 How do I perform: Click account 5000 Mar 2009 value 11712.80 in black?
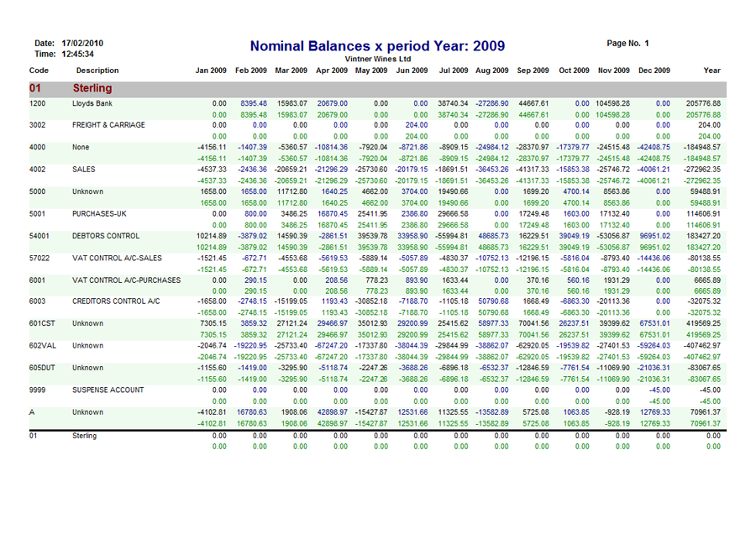pyautogui.click(x=292, y=191)
